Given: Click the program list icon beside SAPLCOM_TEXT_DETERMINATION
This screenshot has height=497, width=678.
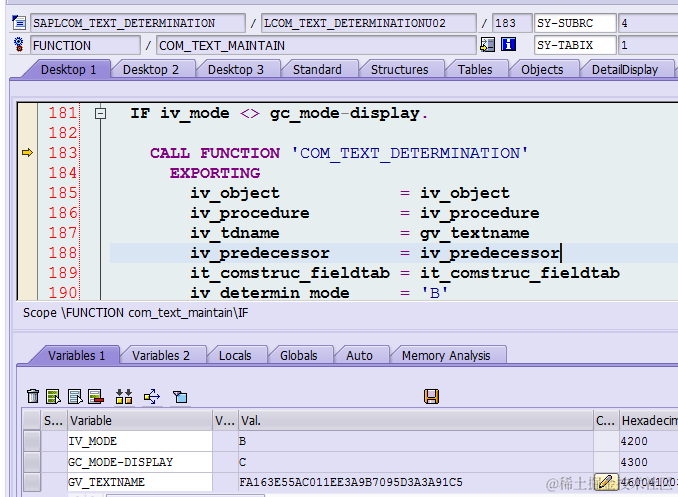Looking at the screenshot, I should [x=19, y=22].
